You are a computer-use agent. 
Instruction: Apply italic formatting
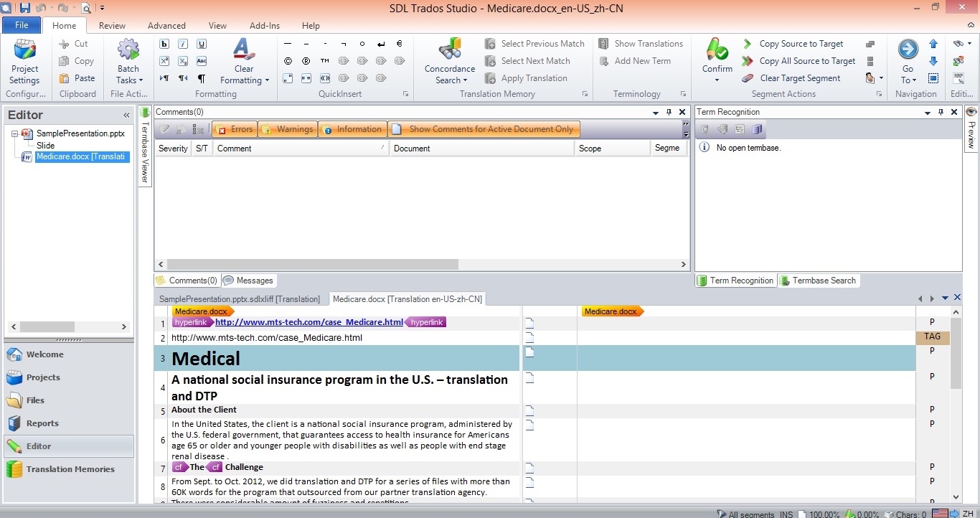coord(183,44)
